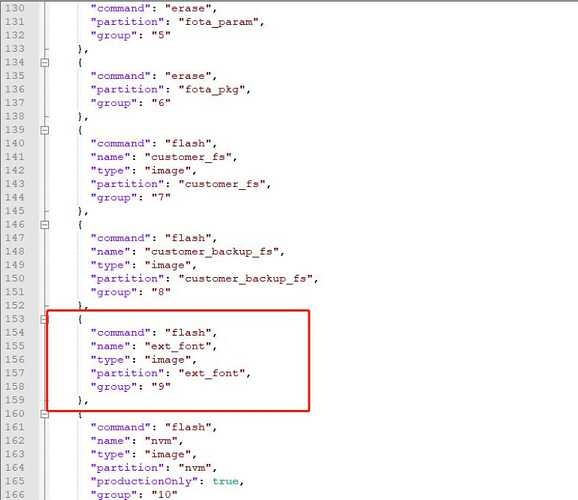The image size is (578, 500).
Task: Click the "erase" command value on line 135
Action: click(188, 76)
